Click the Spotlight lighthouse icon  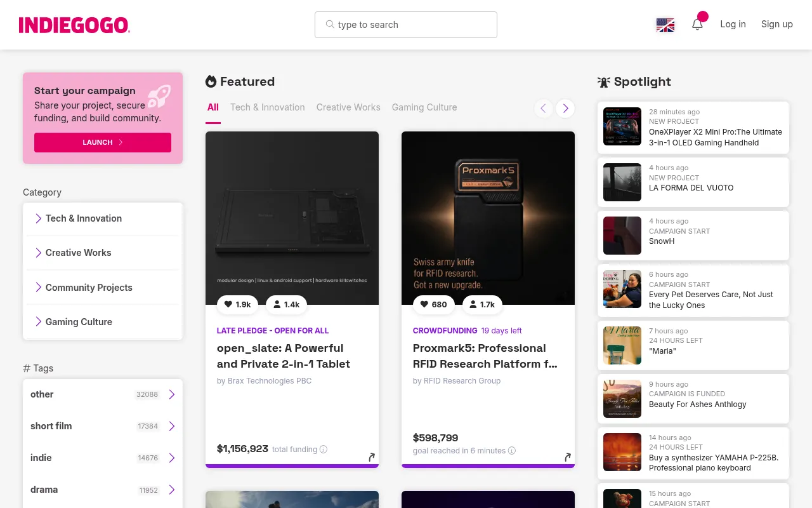[604, 82]
